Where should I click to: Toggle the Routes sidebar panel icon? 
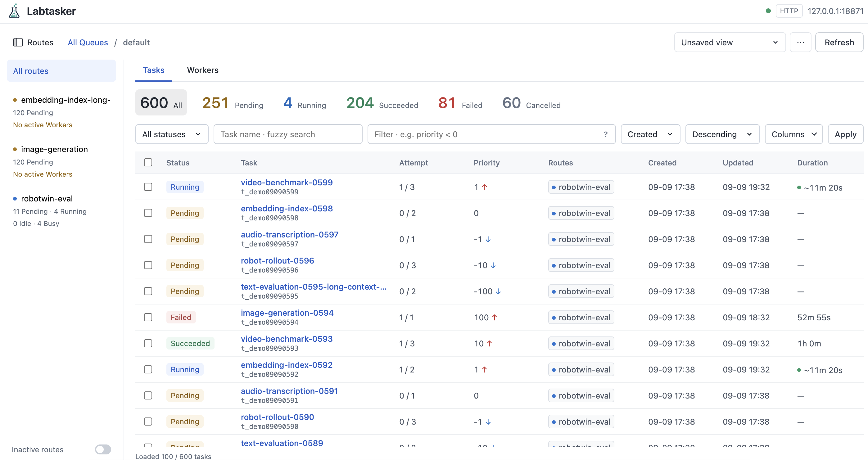(18, 43)
